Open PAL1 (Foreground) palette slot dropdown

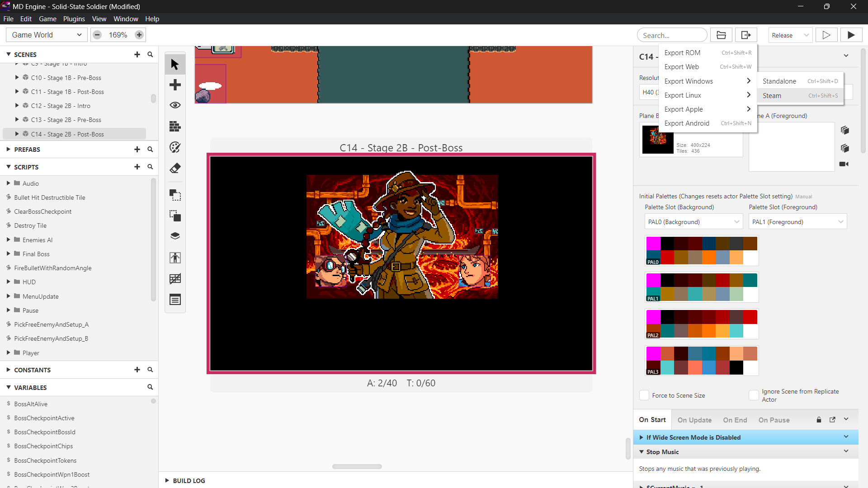point(798,222)
